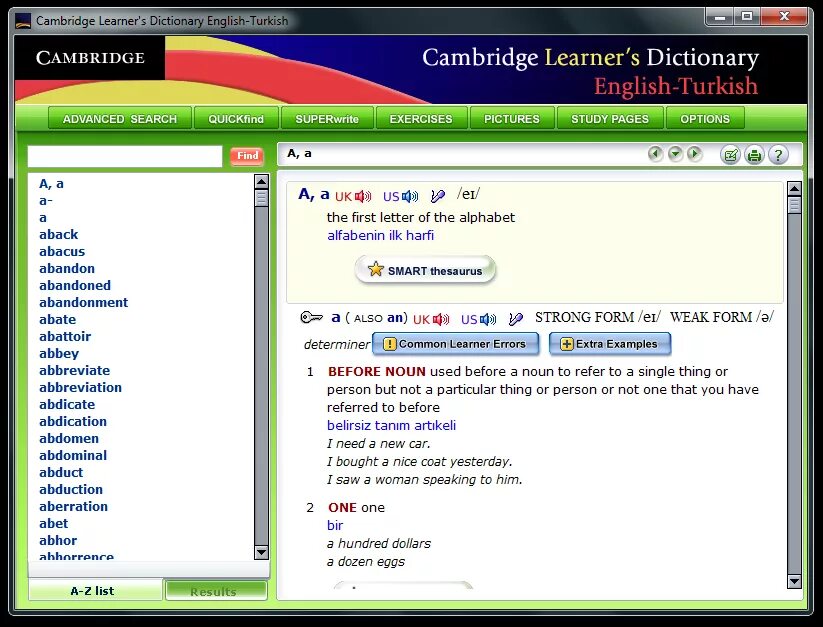
Task: Select 'abdomen' in the word list
Action: click(69, 439)
